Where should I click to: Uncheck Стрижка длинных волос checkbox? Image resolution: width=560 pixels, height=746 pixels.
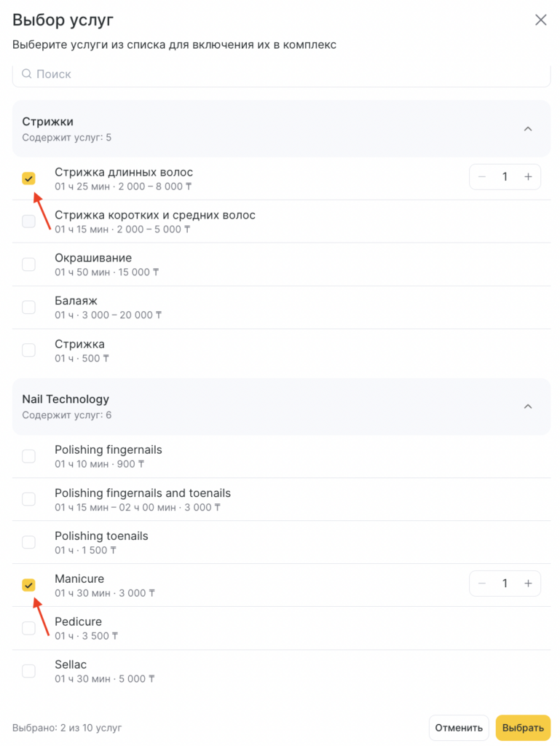(x=28, y=178)
